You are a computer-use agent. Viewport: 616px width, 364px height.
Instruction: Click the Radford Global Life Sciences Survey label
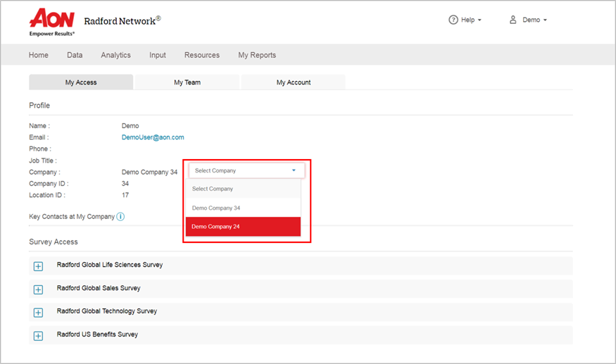[110, 265]
